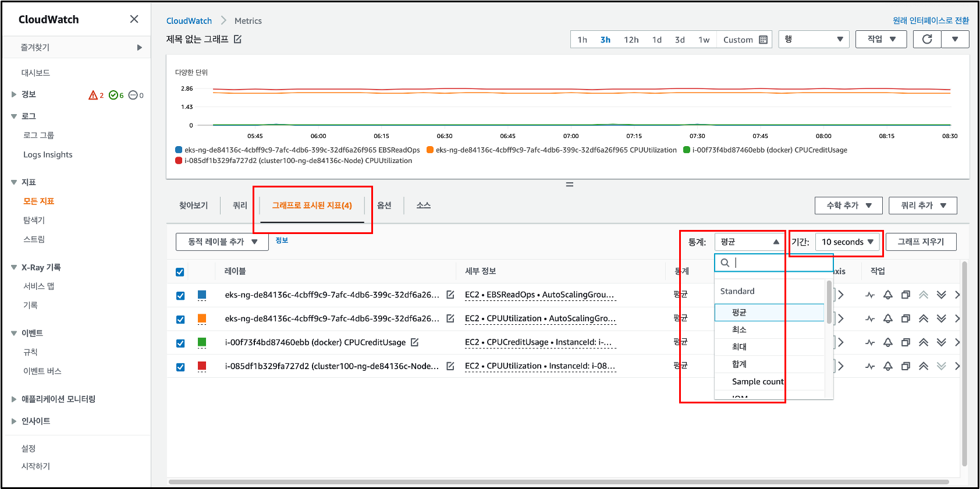The width and height of the screenshot is (980, 489).
Task: Create alarm for EBSReadOps row
Action: pos(888,295)
